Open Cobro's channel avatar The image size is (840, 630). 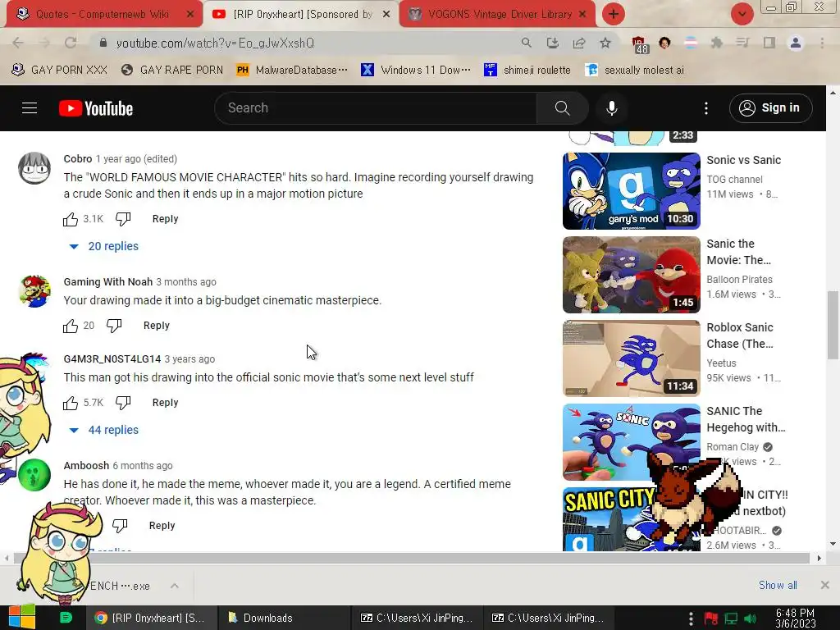pyautogui.click(x=34, y=168)
